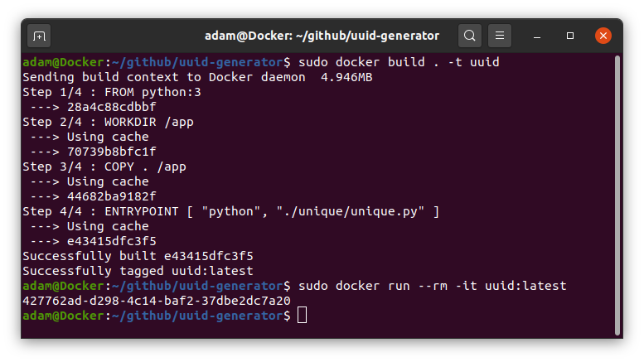Maximize the terminal window
Viewport: 644px width, 362px height.
[x=570, y=36]
